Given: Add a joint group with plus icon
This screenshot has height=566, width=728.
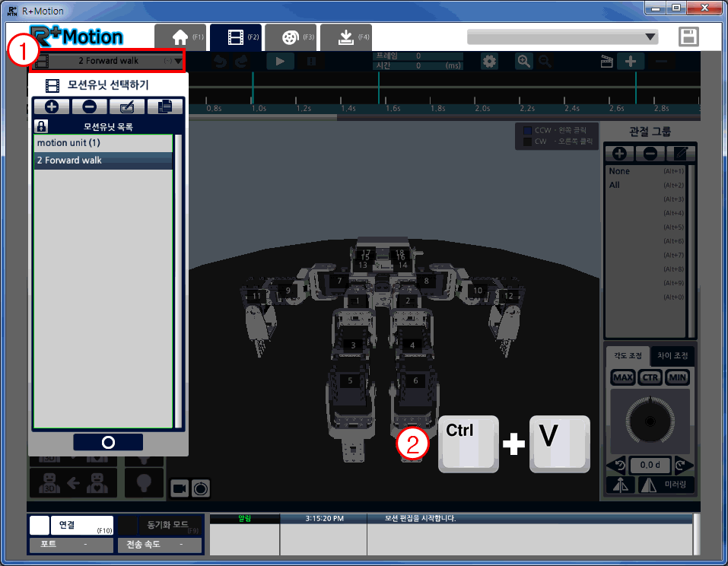Looking at the screenshot, I should click(619, 153).
